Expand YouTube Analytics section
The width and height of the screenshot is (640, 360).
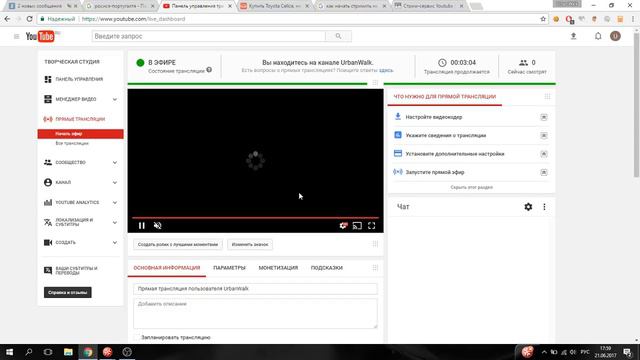pos(115,202)
